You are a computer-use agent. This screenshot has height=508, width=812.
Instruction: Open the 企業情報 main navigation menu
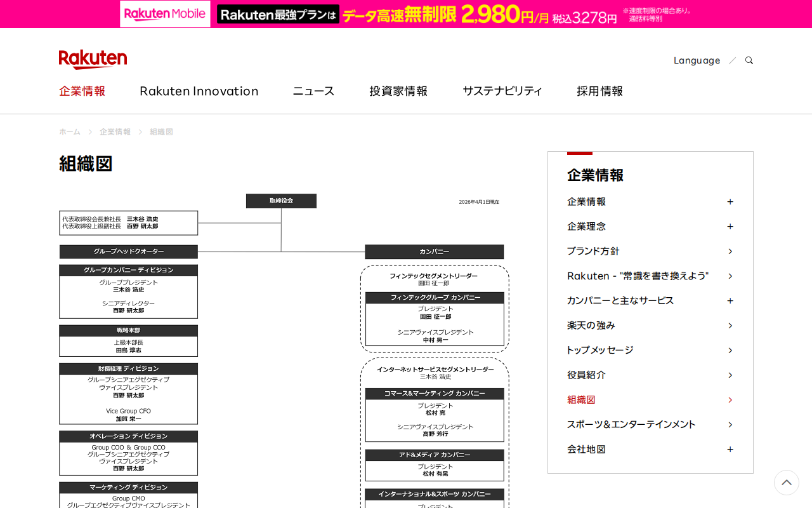(82, 91)
